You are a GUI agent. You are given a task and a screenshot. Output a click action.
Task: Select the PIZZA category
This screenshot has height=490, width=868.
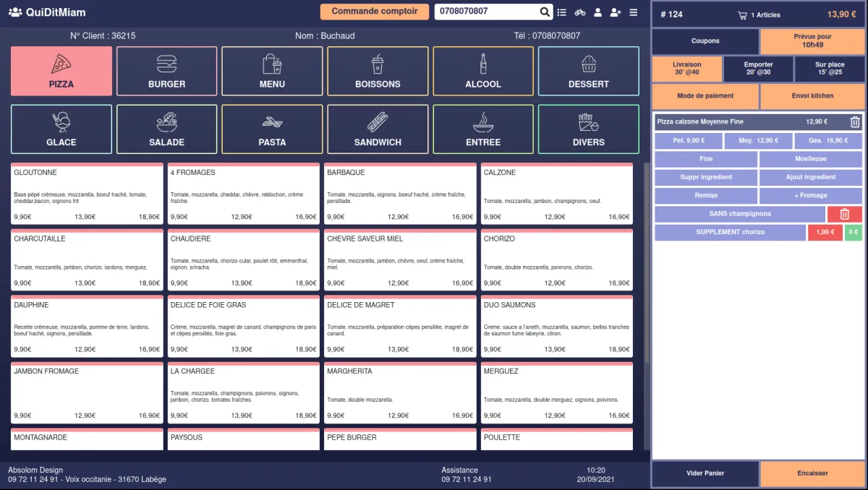(x=61, y=71)
